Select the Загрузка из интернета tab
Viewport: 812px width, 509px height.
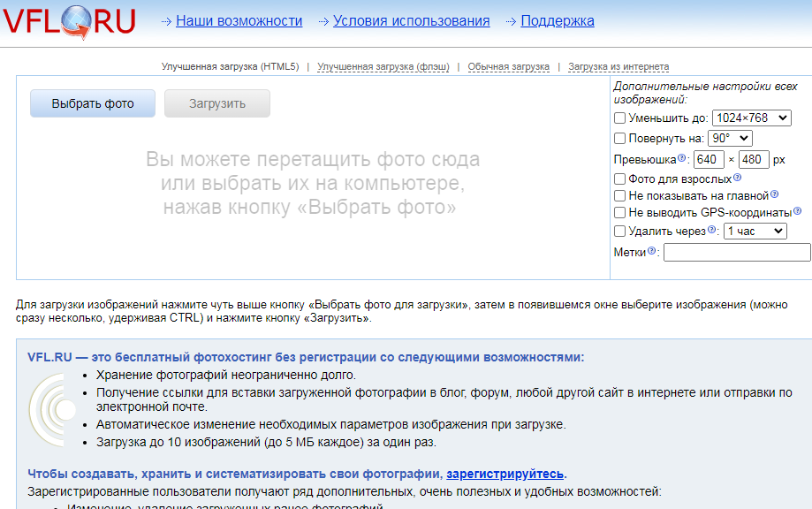point(618,67)
